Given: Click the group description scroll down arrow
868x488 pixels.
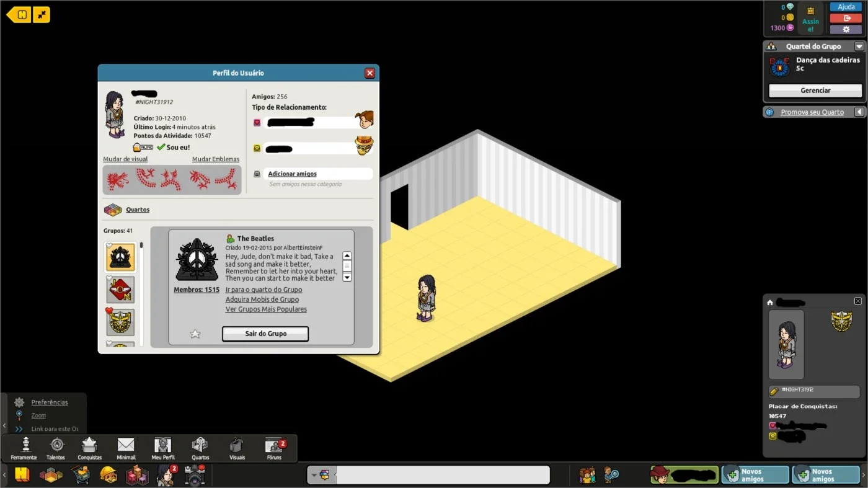Looking at the screenshot, I should [x=347, y=277].
